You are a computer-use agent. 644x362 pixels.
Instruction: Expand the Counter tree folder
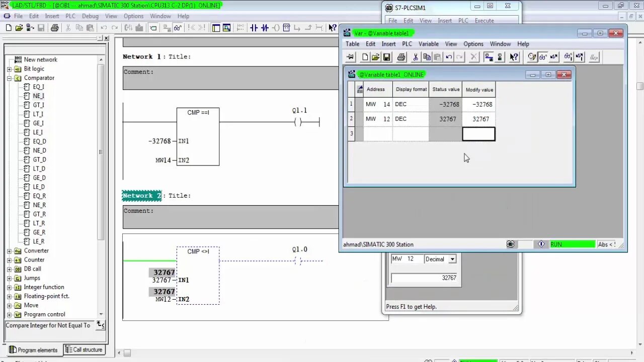(9, 260)
